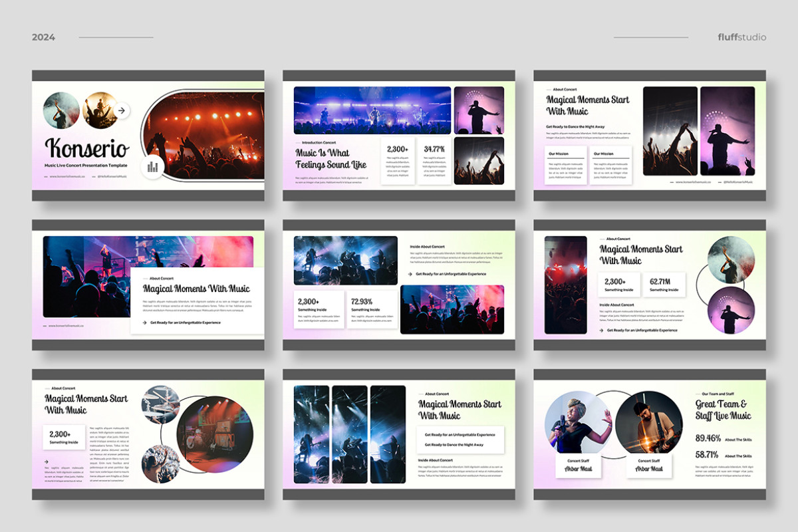Click the @HelloKonserioMusic social handle

tap(112, 176)
